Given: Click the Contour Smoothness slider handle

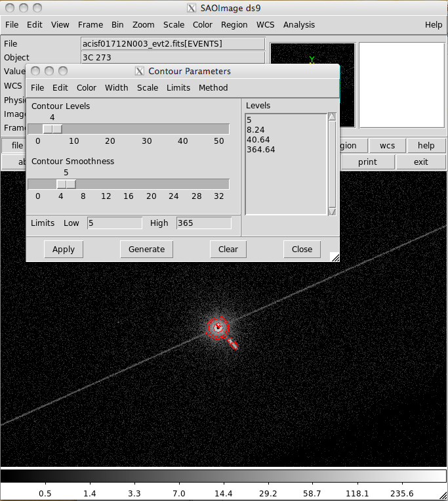Looking at the screenshot, I should pyautogui.click(x=66, y=184).
